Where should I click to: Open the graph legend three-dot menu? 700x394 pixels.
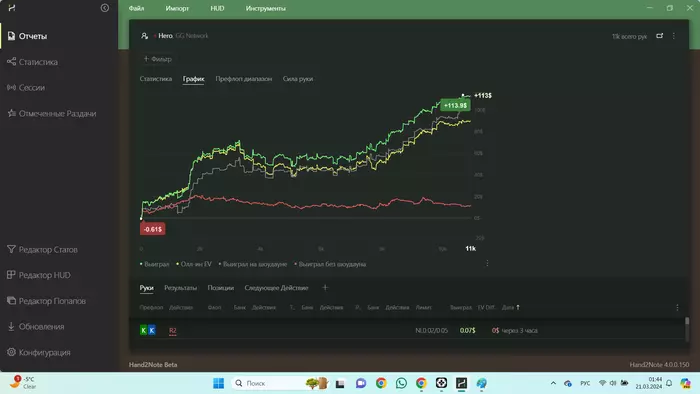487,263
